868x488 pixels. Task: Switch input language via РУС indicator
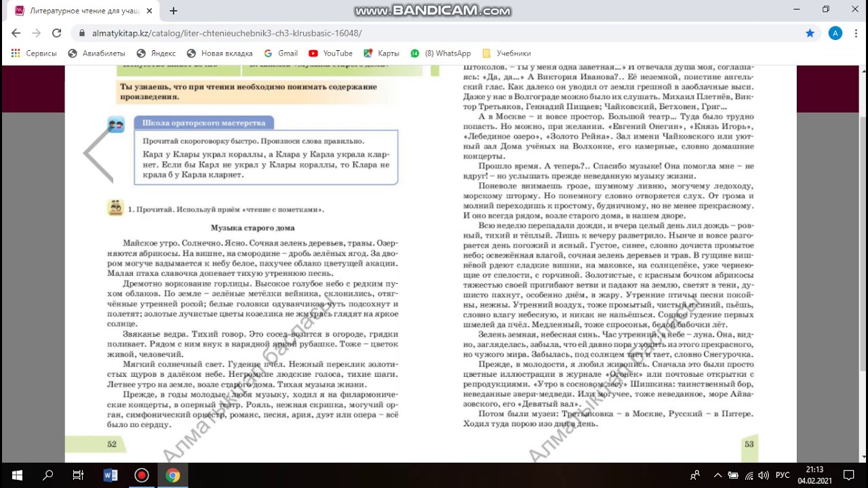(782, 475)
